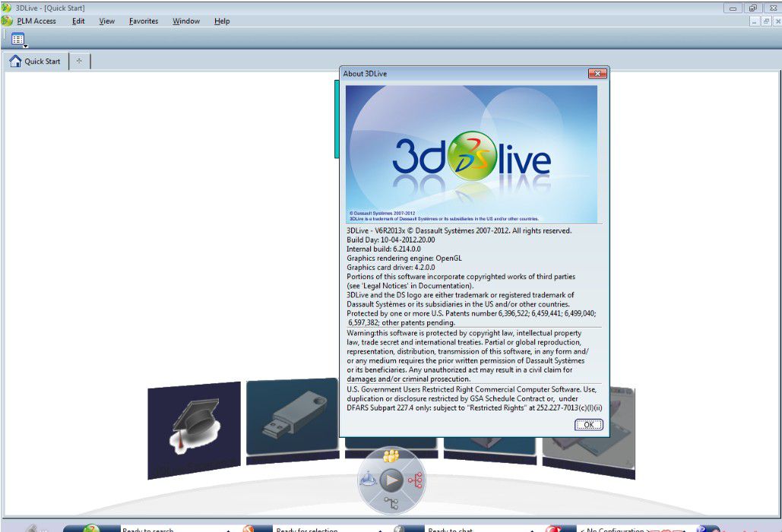Click the 3DLive logo image in dialog
Image resolution: width=782 pixels, height=532 pixels.
tap(471, 154)
